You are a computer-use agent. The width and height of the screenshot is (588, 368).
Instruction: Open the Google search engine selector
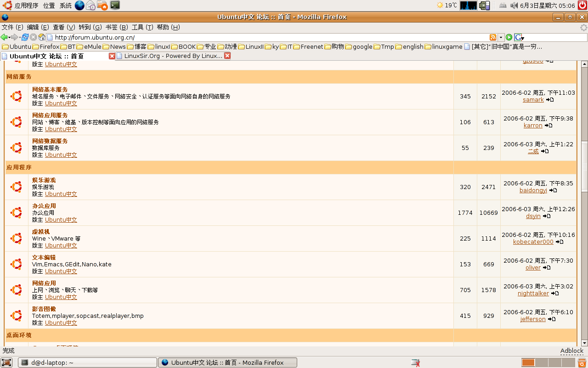(519, 37)
